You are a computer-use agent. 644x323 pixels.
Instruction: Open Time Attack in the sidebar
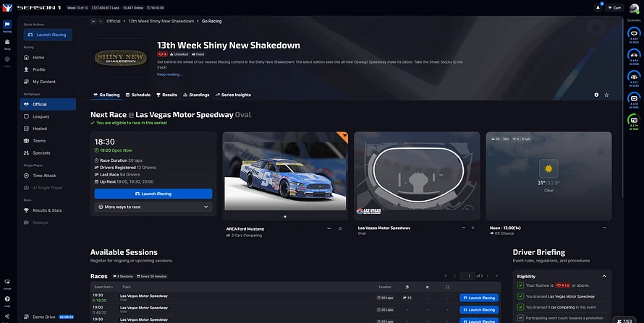48,176
